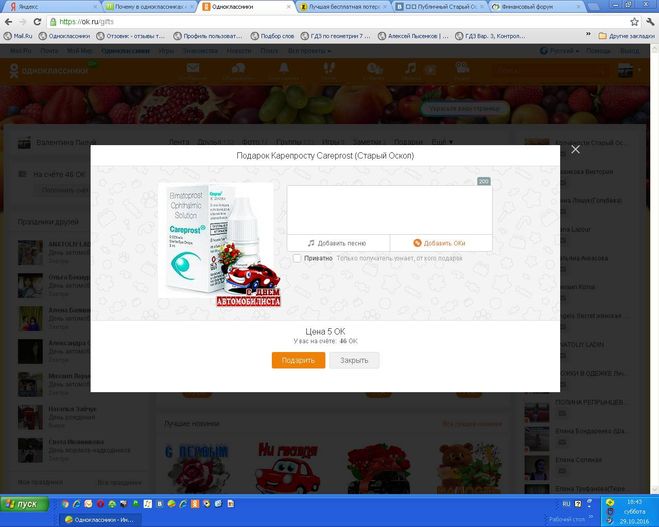This screenshot has width=659, height=527.
Task: Open the Другие закладки folder
Action: (627, 36)
